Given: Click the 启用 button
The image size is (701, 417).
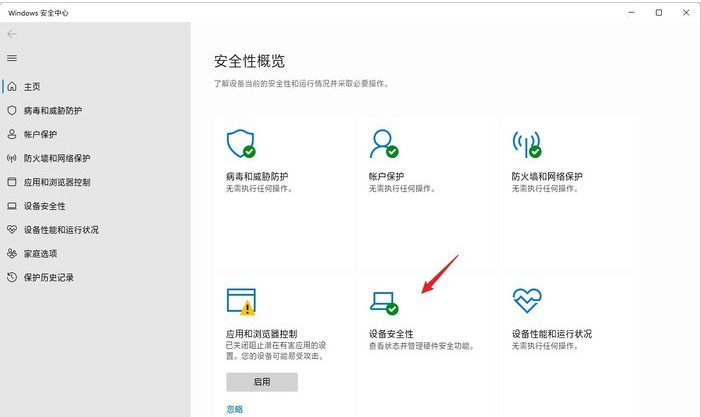Looking at the screenshot, I should (x=262, y=382).
